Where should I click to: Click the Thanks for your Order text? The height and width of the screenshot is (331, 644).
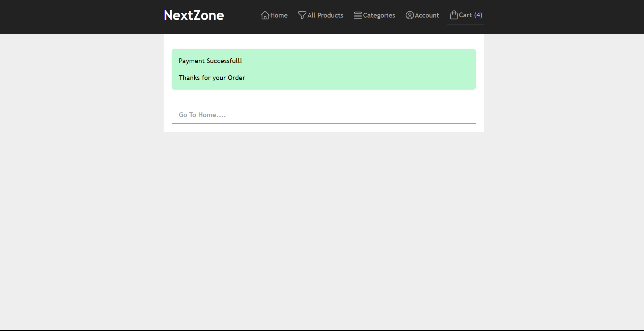pos(212,78)
